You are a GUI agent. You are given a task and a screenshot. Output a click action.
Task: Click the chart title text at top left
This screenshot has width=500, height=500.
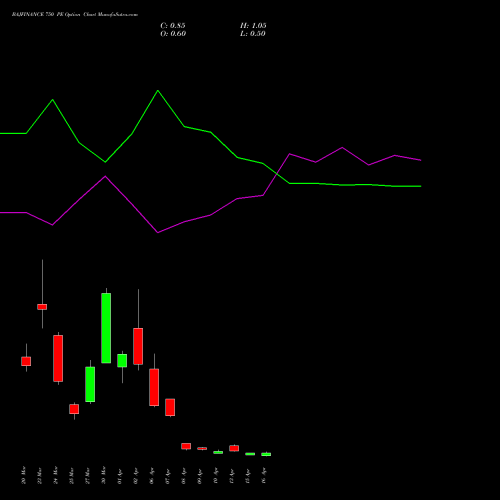(75, 15)
